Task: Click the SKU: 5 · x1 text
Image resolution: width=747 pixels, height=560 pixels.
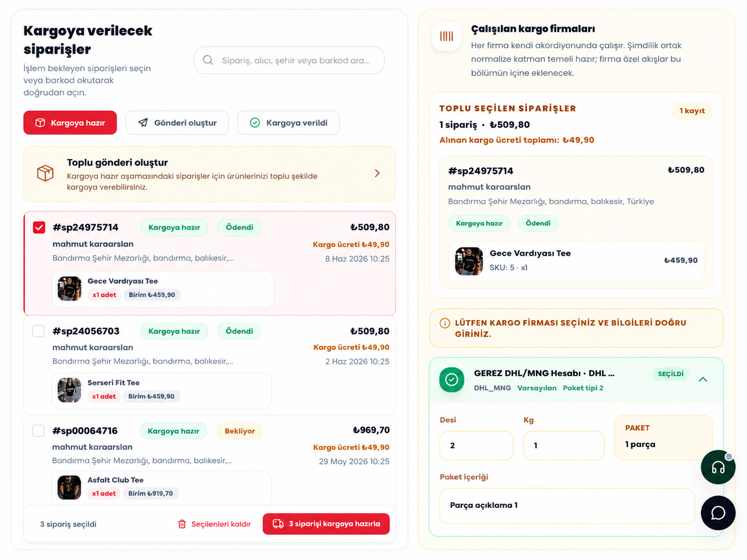Action: click(x=509, y=268)
